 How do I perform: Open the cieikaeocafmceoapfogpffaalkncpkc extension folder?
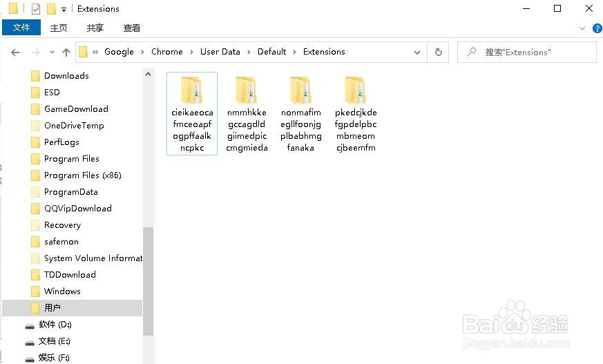tap(192, 113)
